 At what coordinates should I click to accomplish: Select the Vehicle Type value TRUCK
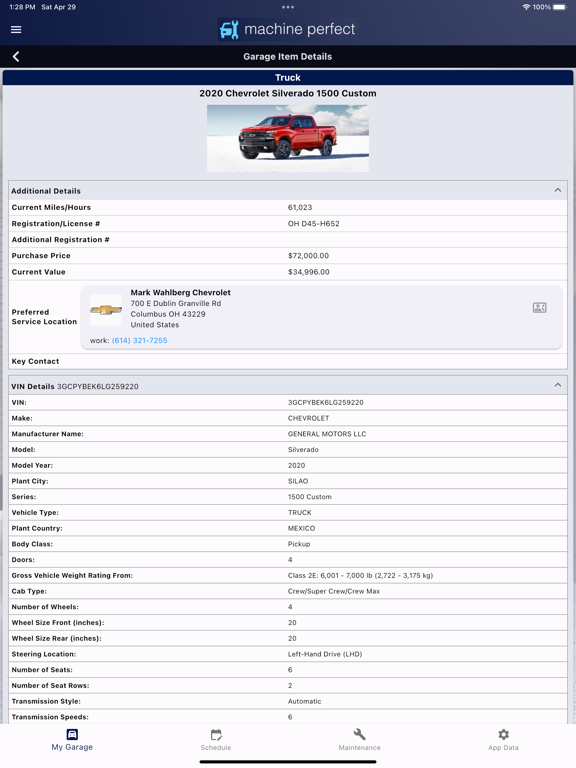click(x=300, y=512)
